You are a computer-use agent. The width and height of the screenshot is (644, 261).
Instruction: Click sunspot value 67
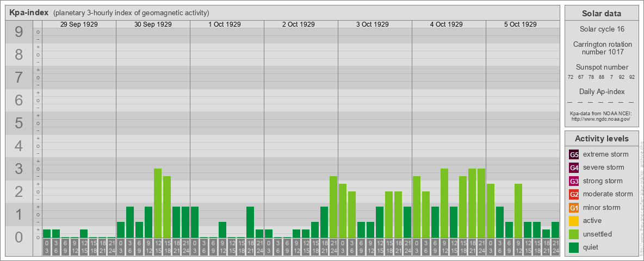coord(581,77)
